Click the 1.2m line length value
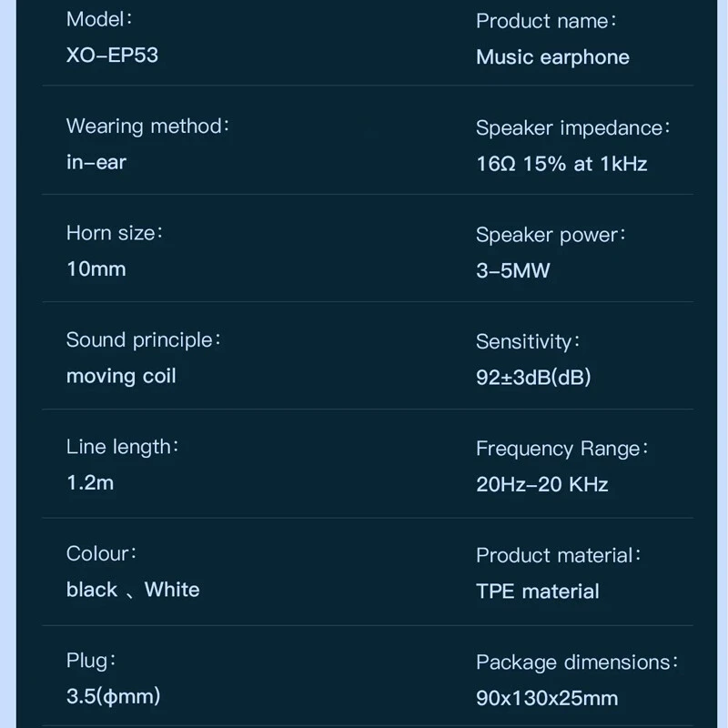 click(90, 483)
